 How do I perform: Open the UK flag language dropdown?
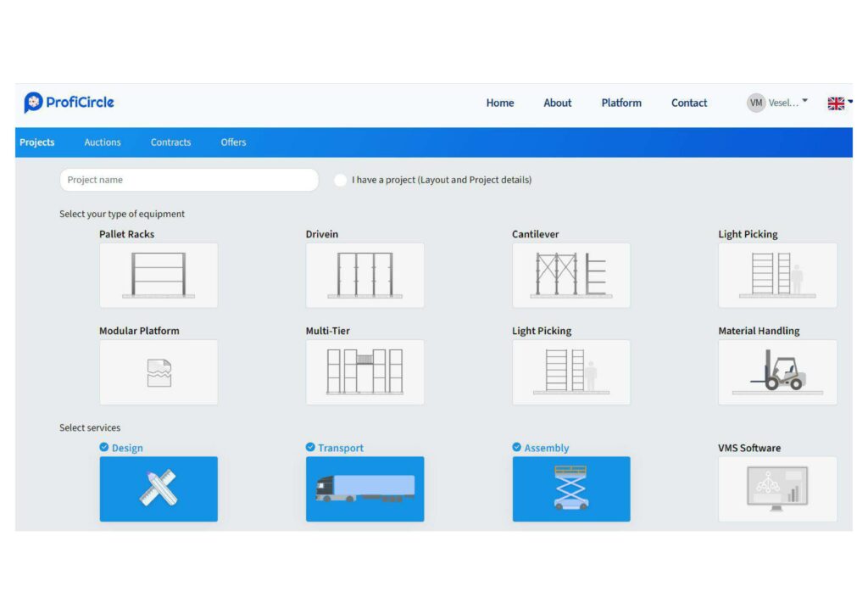[840, 103]
